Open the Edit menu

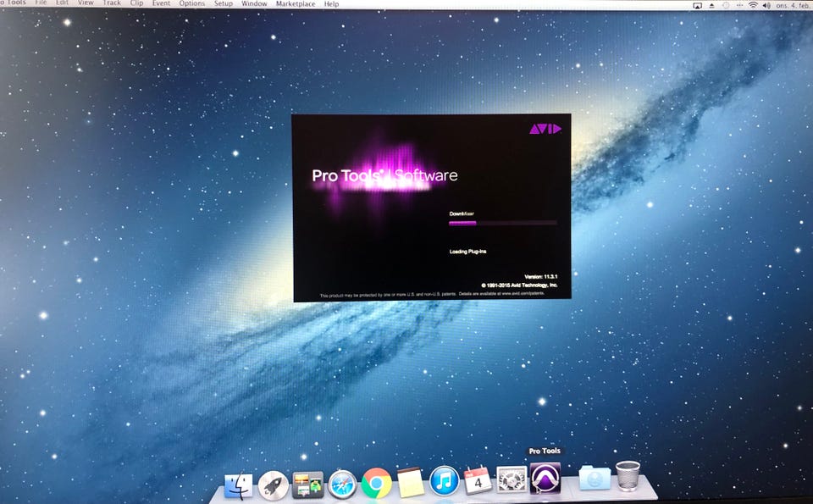pos(62,3)
